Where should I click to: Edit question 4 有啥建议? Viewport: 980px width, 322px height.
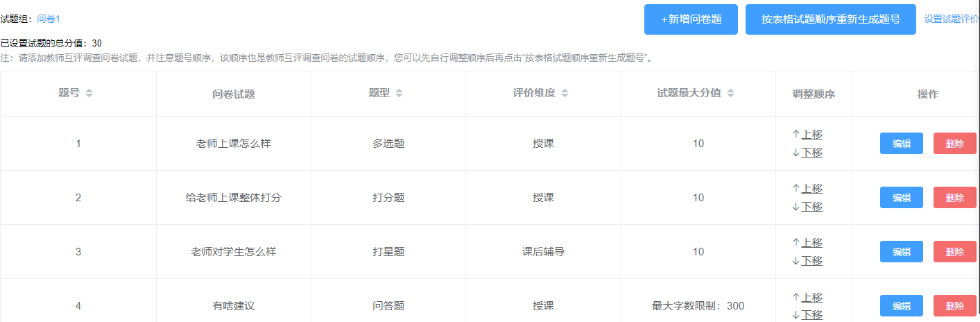(x=901, y=306)
